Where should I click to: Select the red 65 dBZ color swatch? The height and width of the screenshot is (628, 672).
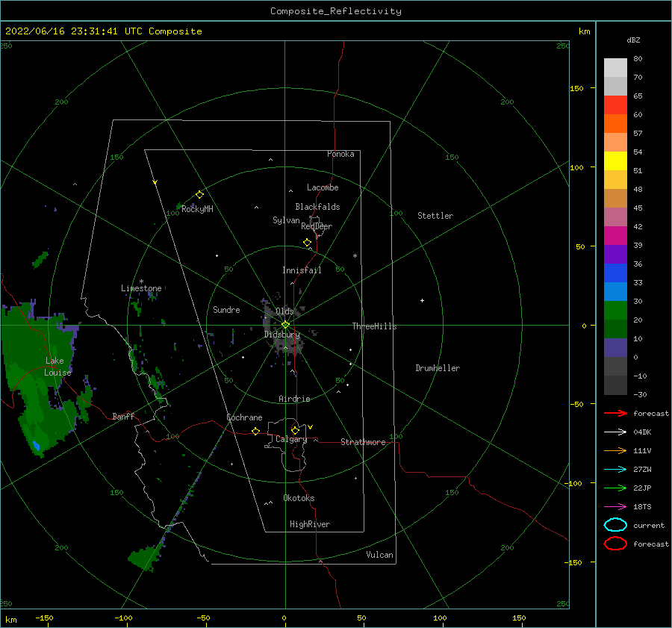615,105
